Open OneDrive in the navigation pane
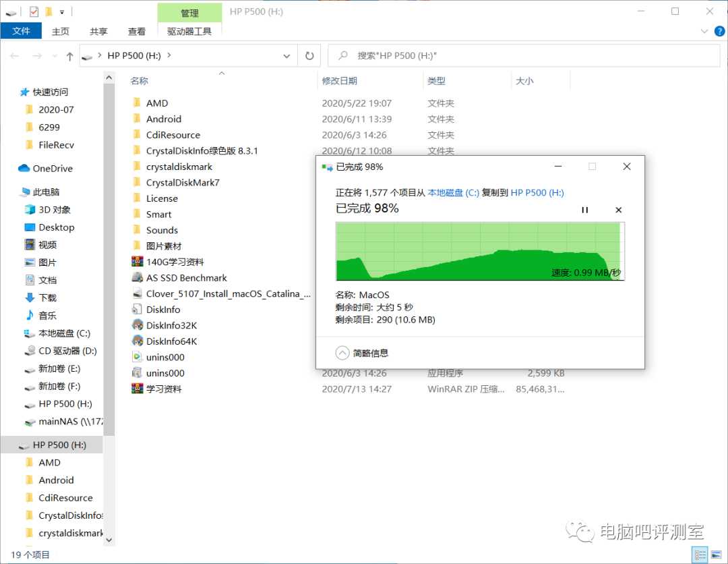 coord(53,168)
